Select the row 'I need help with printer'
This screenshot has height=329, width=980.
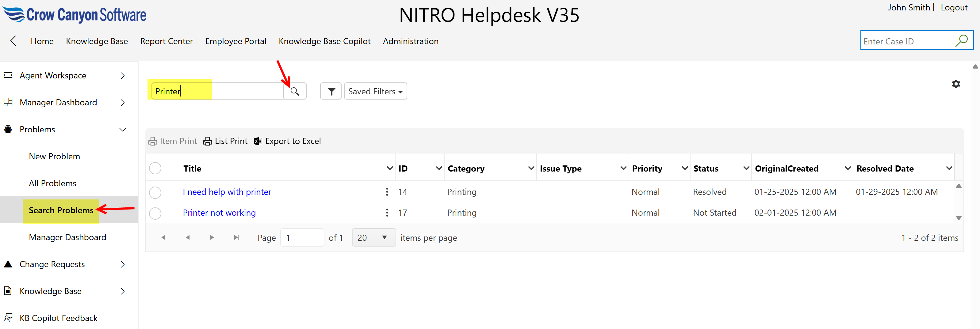pyautogui.click(x=155, y=192)
